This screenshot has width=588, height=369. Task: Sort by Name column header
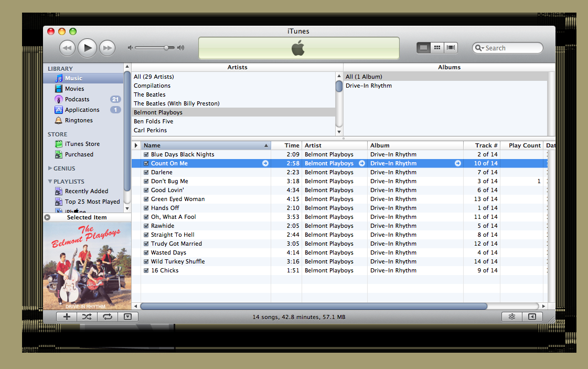coord(206,145)
